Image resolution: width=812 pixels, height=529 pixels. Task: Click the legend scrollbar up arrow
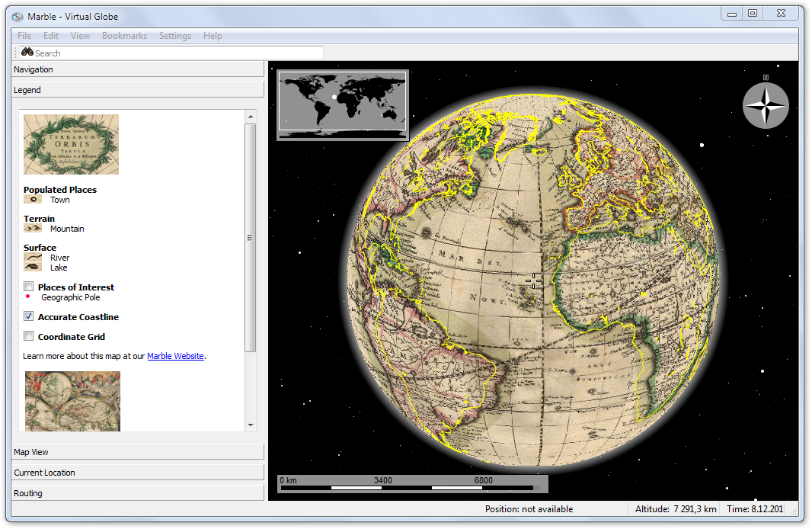251,117
